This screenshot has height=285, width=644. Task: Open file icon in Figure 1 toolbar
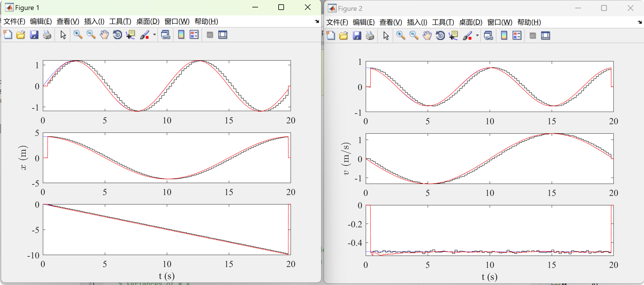click(x=21, y=35)
